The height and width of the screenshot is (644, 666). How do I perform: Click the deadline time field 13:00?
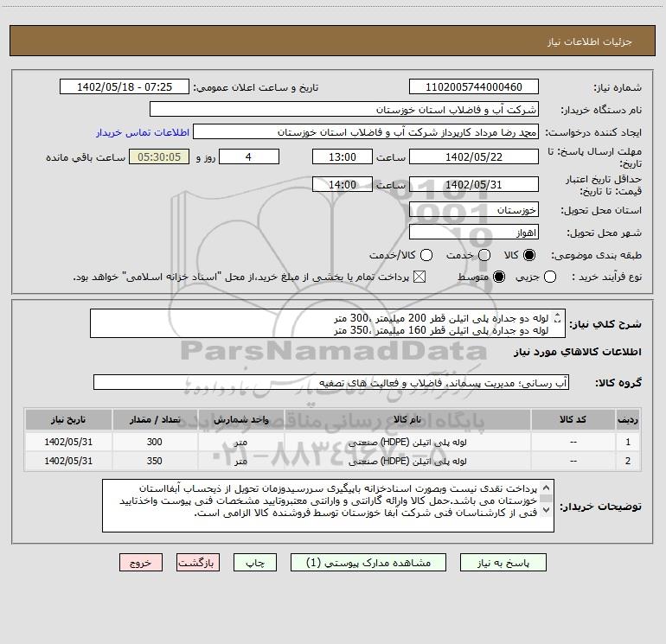click(x=343, y=156)
